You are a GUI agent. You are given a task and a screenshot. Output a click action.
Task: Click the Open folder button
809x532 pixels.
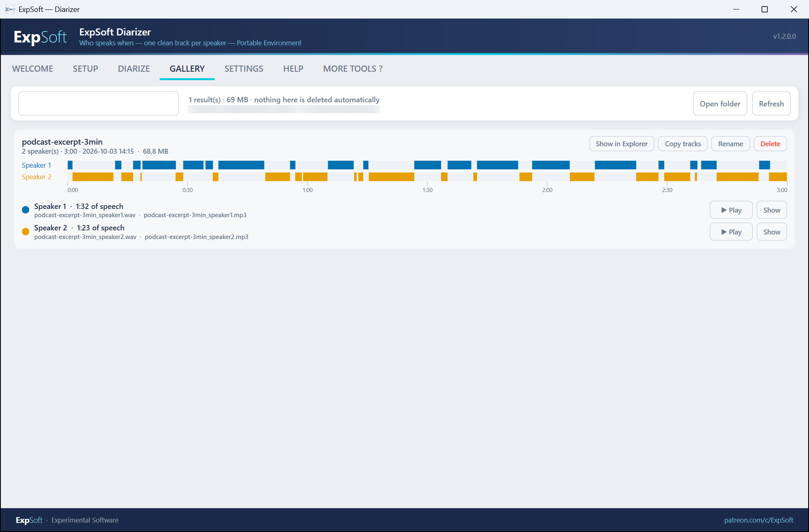pos(720,104)
